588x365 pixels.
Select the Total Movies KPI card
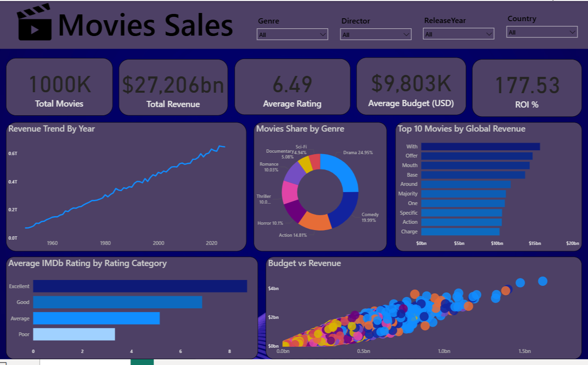(59, 87)
